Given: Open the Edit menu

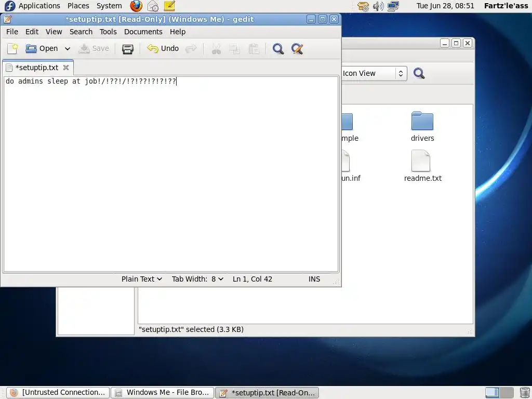Looking at the screenshot, I should (32, 32).
